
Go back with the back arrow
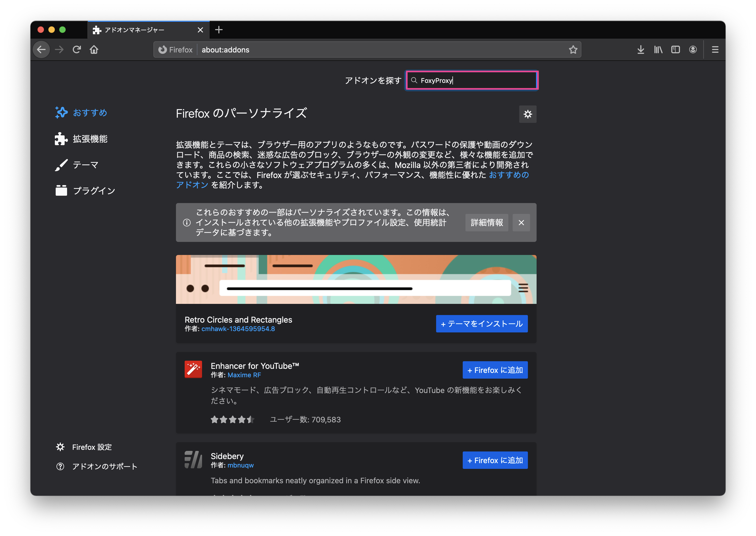42,49
